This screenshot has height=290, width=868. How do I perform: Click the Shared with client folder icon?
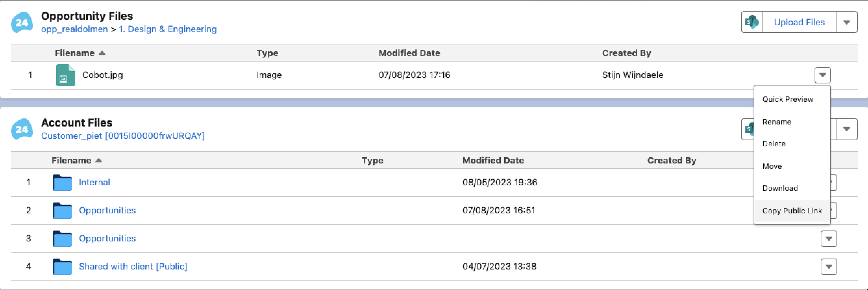pos(62,267)
